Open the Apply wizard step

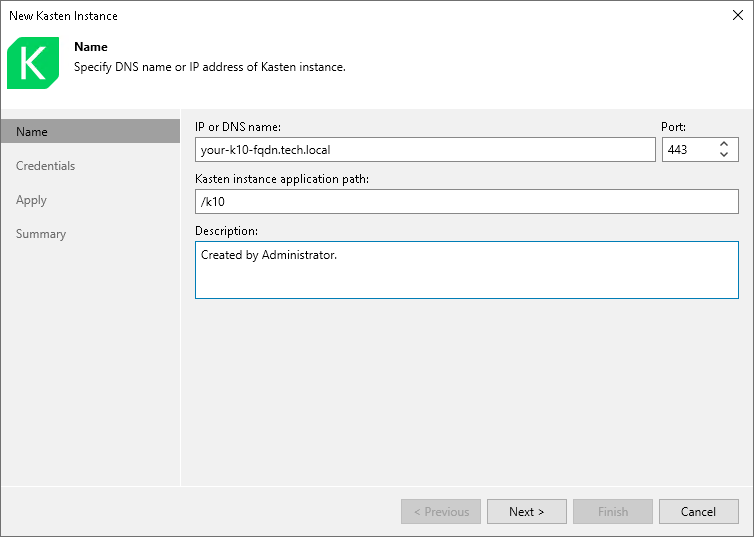(x=31, y=200)
